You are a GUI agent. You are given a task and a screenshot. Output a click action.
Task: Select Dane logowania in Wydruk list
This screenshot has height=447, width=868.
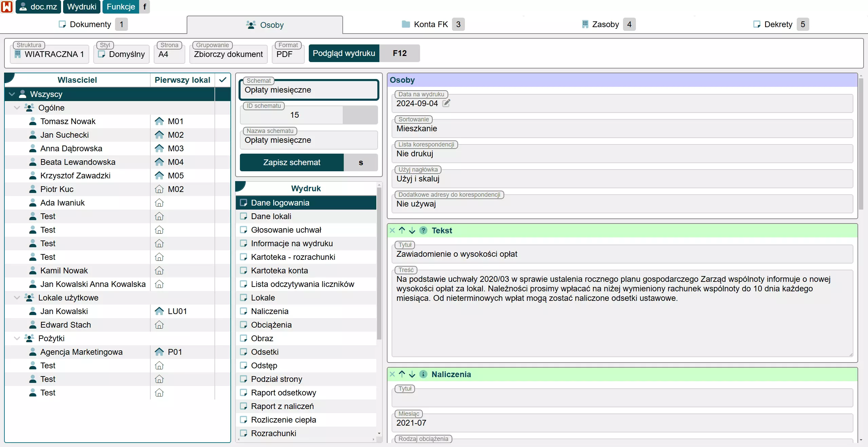[306, 203]
